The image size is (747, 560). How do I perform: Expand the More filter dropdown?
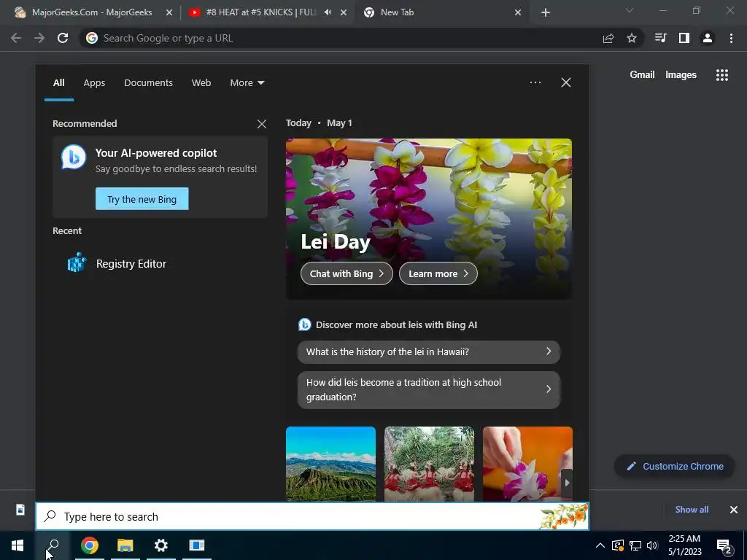(247, 83)
